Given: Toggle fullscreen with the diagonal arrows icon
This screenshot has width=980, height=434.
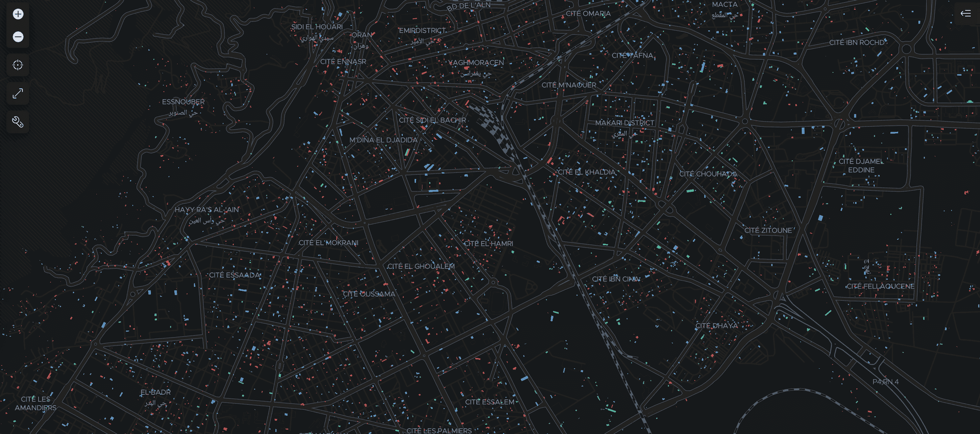Looking at the screenshot, I should [x=18, y=94].
